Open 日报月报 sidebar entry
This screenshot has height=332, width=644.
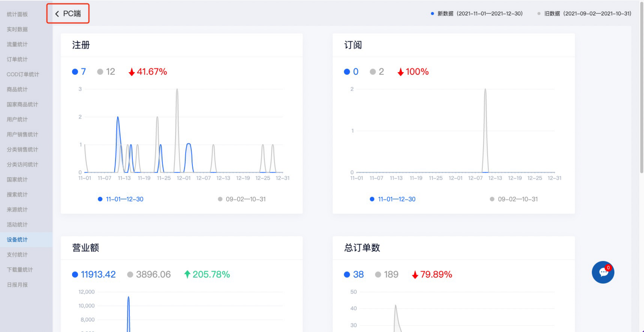tap(17, 285)
